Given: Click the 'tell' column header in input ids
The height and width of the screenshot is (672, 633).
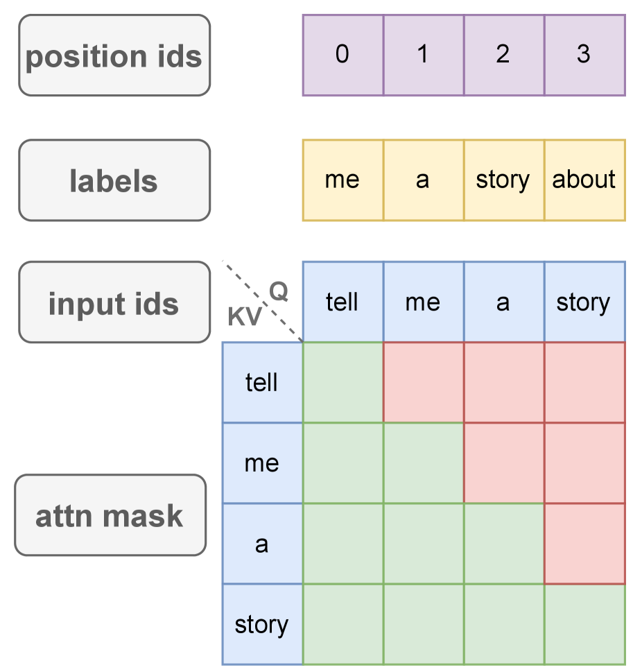Looking at the screenshot, I should (x=342, y=302).
